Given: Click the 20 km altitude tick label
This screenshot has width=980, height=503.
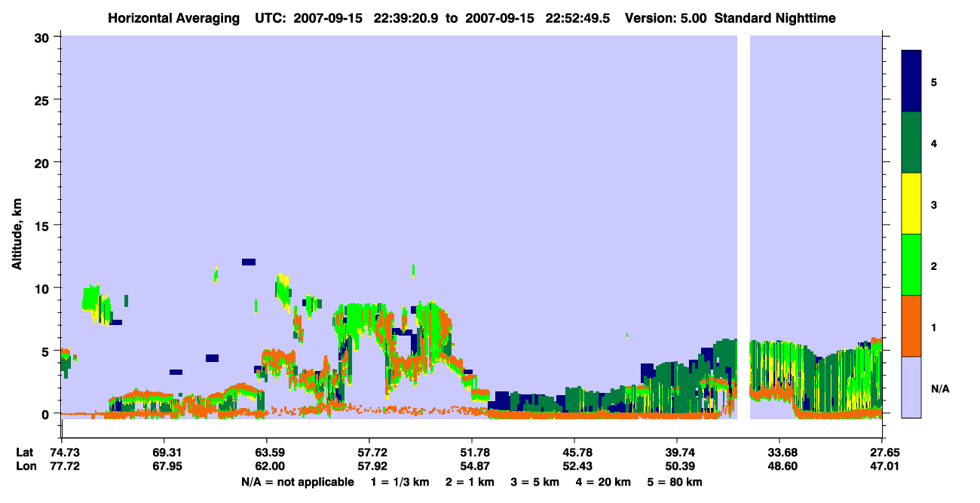Looking at the screenshot, I should (x=44, y=162).
